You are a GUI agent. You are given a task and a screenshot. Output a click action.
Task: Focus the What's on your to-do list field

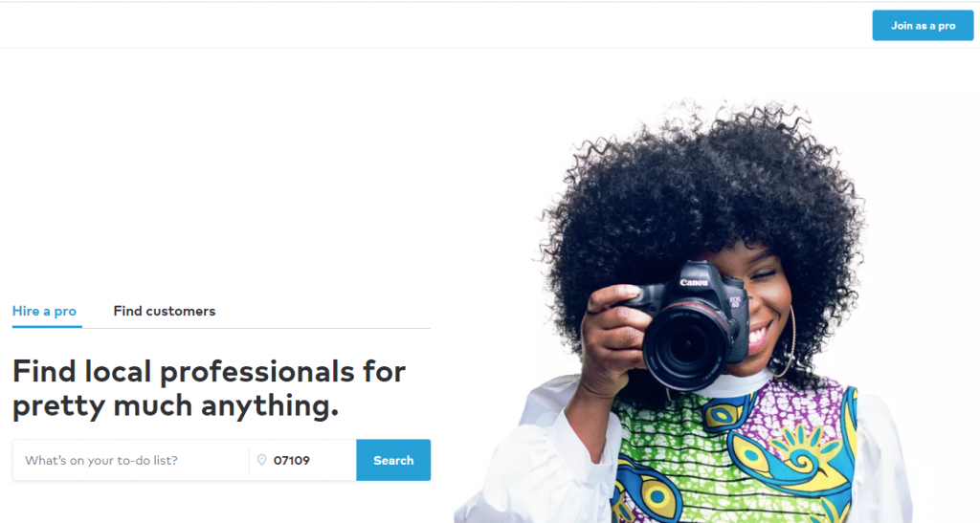click(x=130, y=460)
